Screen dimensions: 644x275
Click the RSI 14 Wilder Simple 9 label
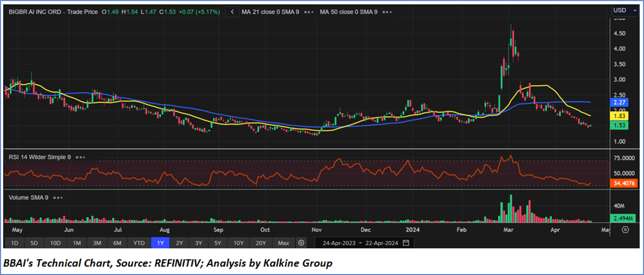(40, 157)
